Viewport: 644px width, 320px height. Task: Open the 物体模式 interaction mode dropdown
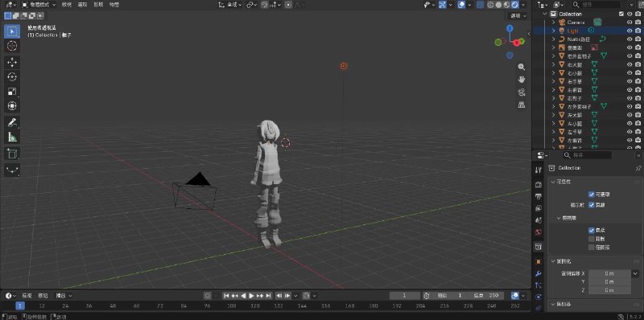point(39,5)
